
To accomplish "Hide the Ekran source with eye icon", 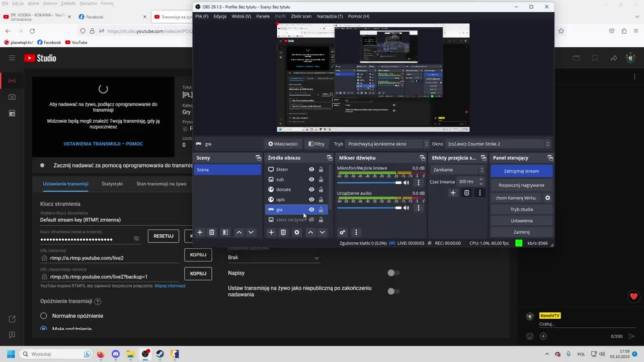I will [311, 169].
